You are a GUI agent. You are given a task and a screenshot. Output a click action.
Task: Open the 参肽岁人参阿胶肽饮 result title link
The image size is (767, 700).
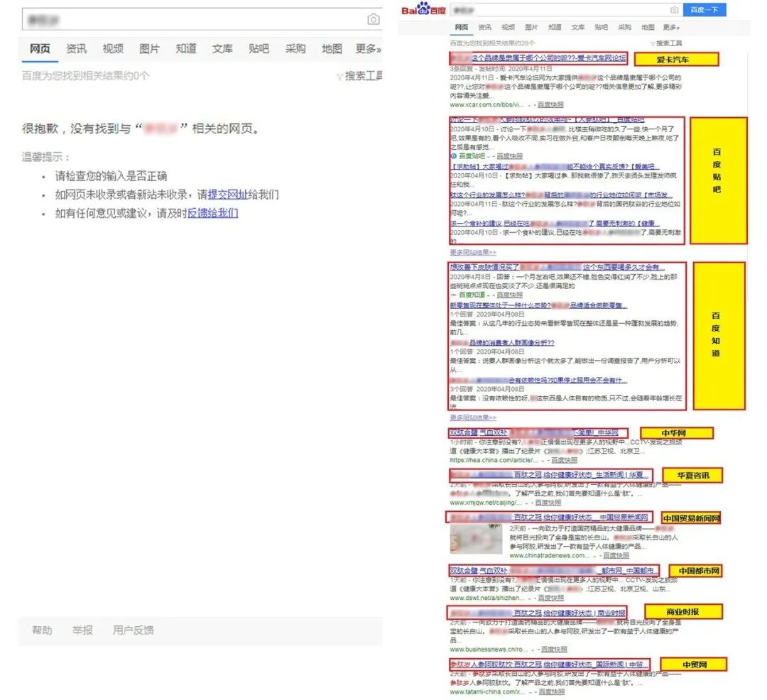click(548, 665)
